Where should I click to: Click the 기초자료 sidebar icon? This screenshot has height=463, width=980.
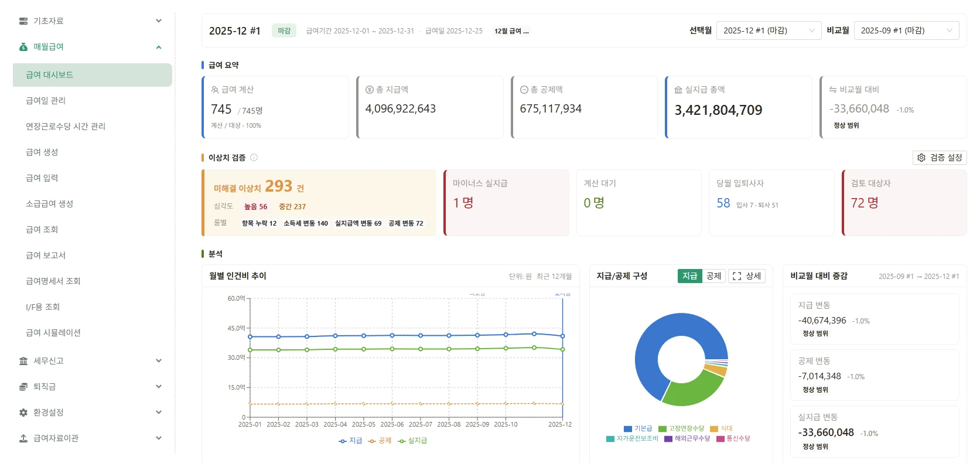(x=23, y=21)
